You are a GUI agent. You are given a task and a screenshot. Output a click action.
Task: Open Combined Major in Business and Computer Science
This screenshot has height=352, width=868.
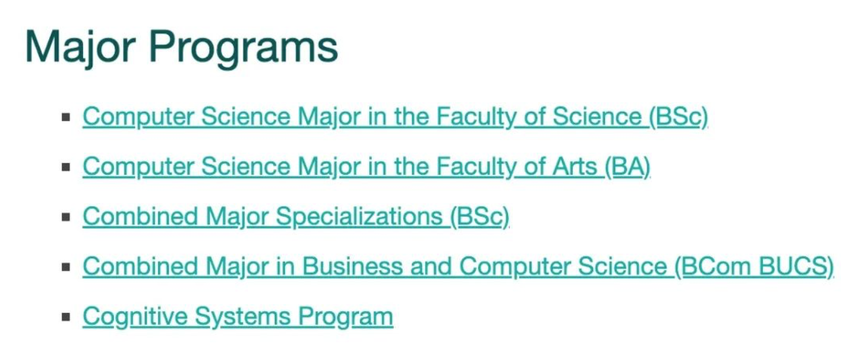(x=458, y=267)
